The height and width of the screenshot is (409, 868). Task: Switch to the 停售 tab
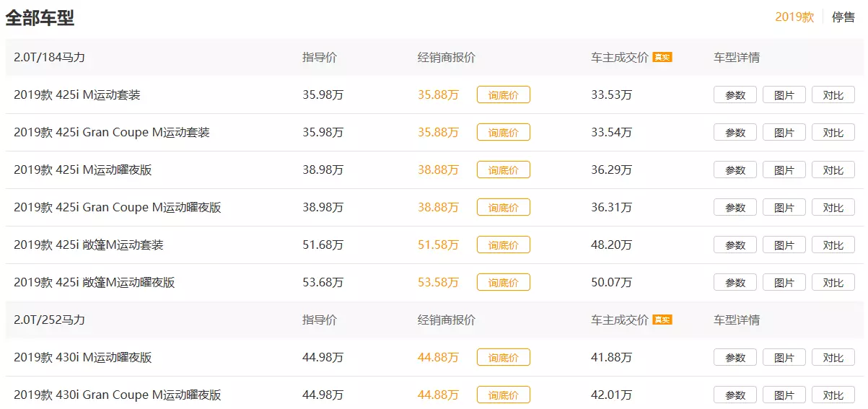tap(843, 17)
